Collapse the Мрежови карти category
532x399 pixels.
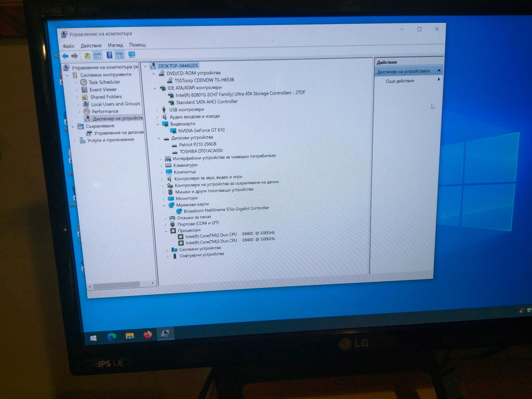point(164,205)
